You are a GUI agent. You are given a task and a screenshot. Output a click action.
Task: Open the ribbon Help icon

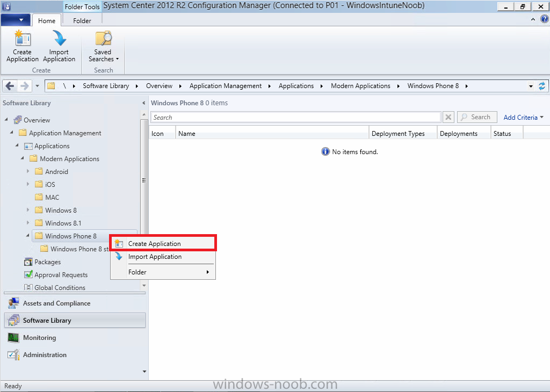pyautogui.click(x=544, y=19)
